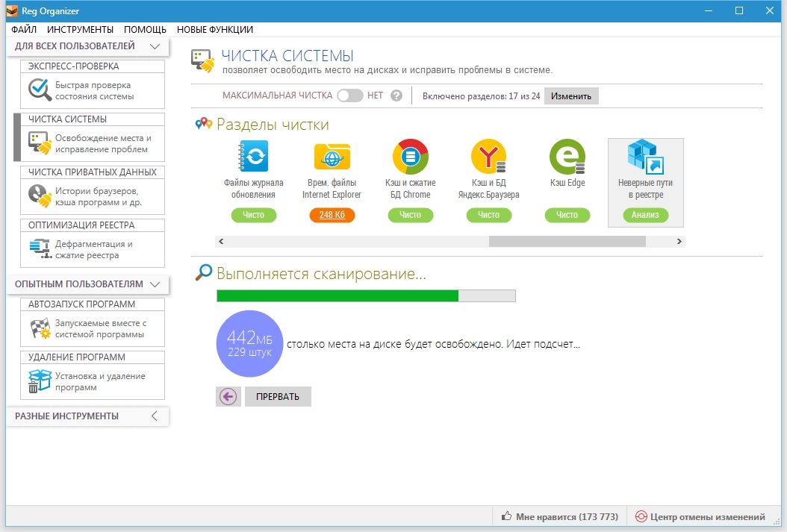Select the Internet Explorer temp files icon
The image size is (787, 532).
[x=332, y=157]
